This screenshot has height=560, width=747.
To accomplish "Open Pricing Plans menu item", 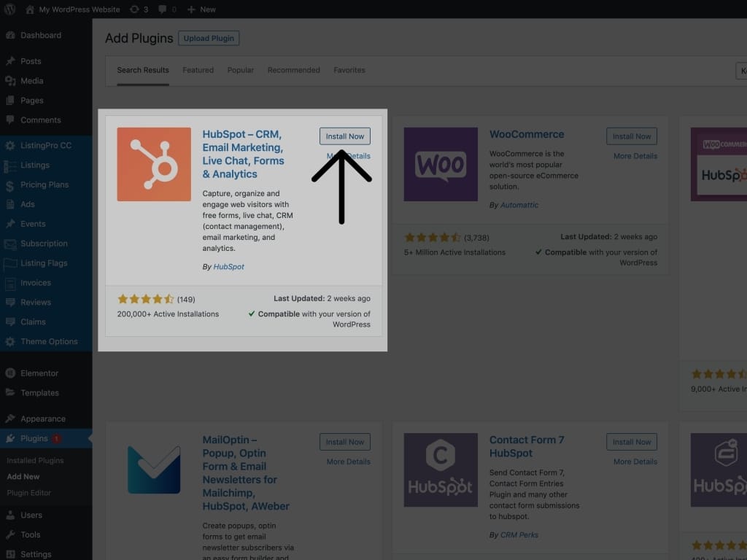I will [46, 184].
